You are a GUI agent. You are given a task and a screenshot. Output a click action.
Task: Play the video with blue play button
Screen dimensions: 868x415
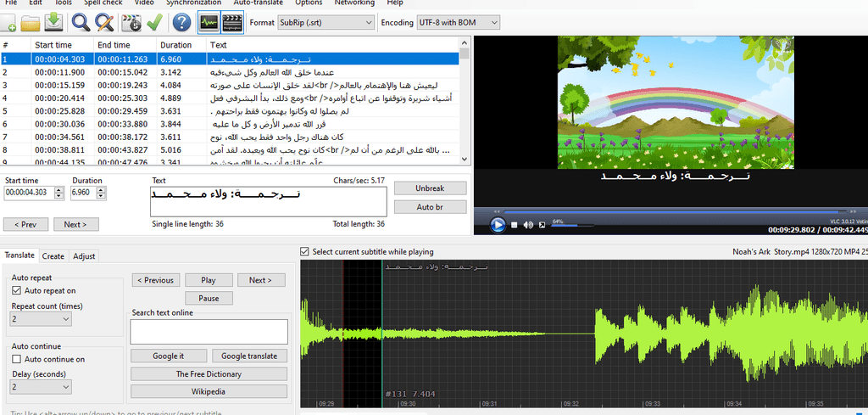tap(498, 225)
